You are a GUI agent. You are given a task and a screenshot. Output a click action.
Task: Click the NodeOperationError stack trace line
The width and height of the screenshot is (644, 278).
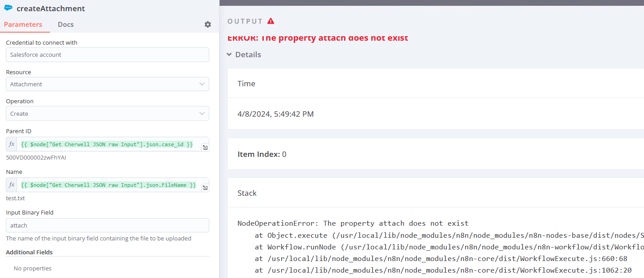point(353,223)
